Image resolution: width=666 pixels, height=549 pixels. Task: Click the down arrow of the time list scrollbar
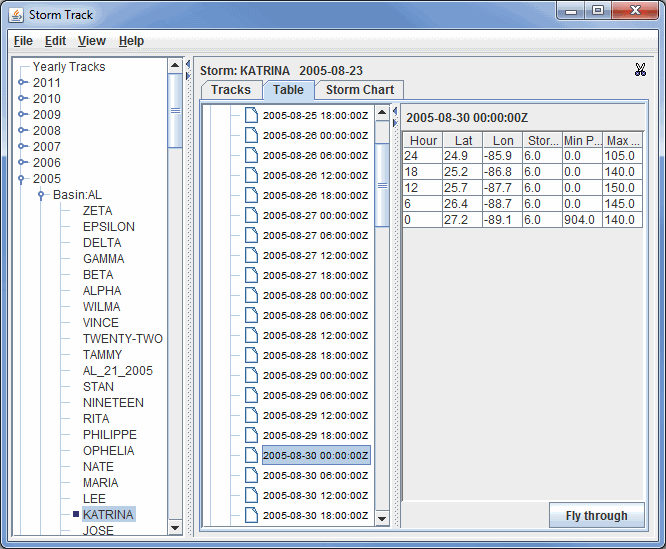pyautogui.click(x=382, y=518)
